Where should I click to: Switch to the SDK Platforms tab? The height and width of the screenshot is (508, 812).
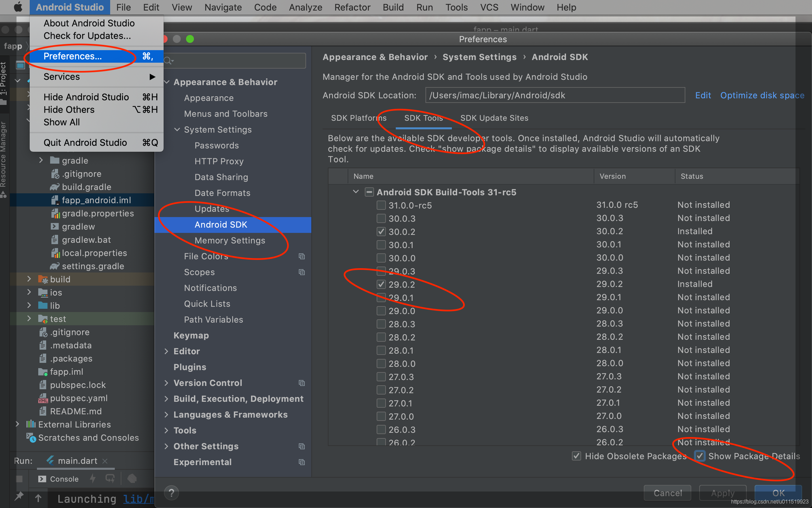(x=358, y=118)
